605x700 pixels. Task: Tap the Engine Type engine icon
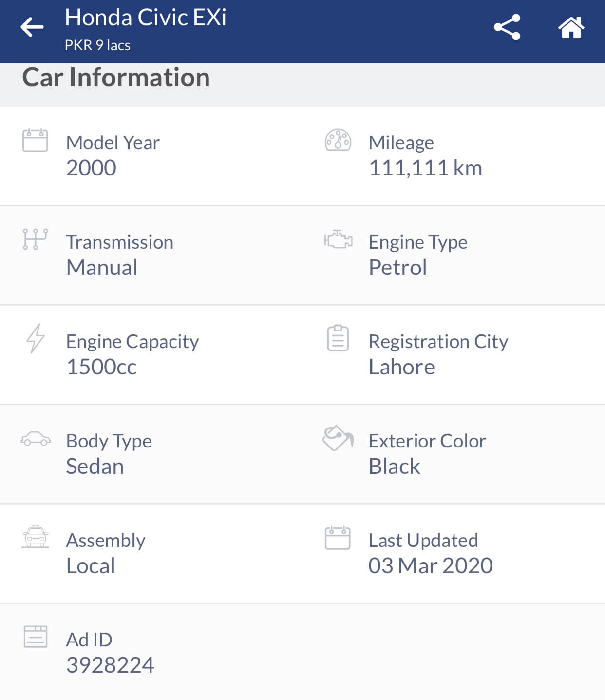(x=338, y=239)
